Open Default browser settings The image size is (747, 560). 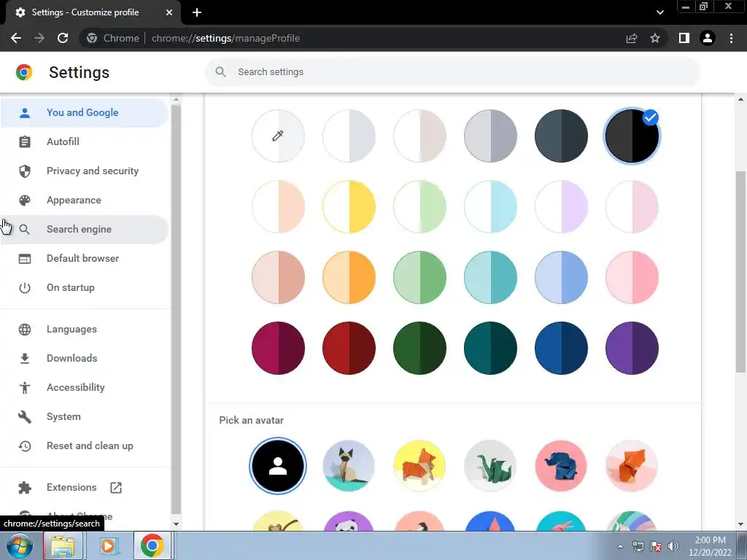pyautogui.click(x=85, y=259)
